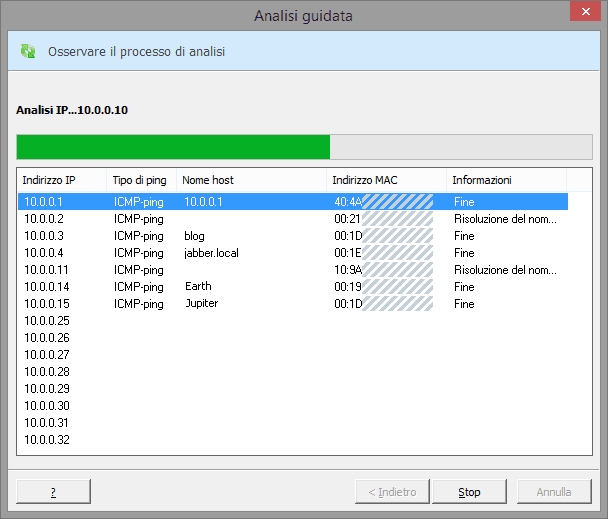Sort by Tipo di ping column

click(x=141, y=180)
